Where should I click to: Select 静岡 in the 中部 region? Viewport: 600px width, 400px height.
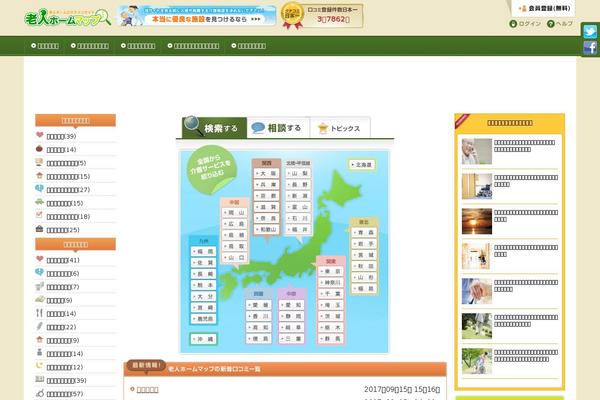tap(292, 316)
